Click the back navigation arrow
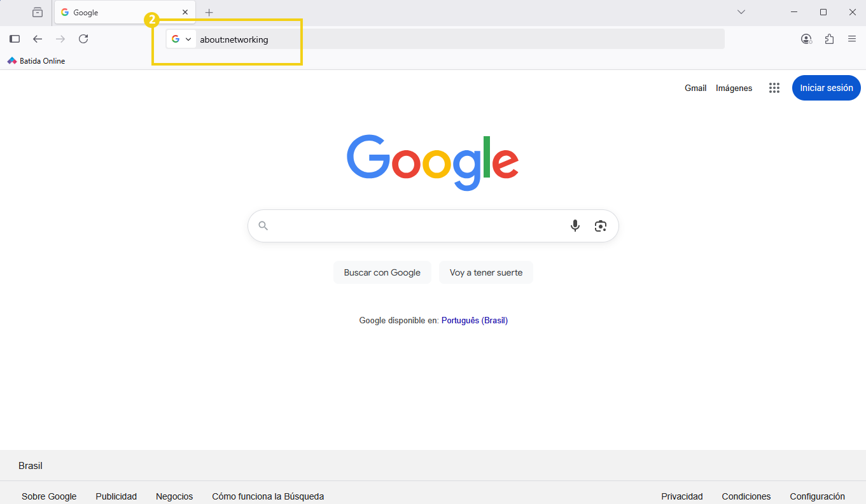This screenshot has width=866, height=504. [38, 39]
